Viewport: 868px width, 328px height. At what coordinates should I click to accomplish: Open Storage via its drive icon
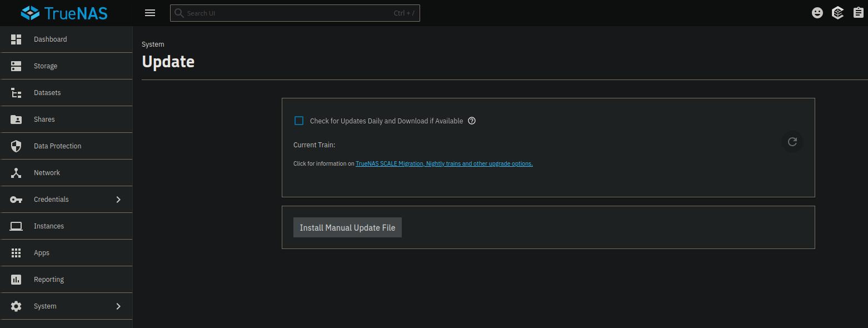pyautogui.click(x=16, y=66)
